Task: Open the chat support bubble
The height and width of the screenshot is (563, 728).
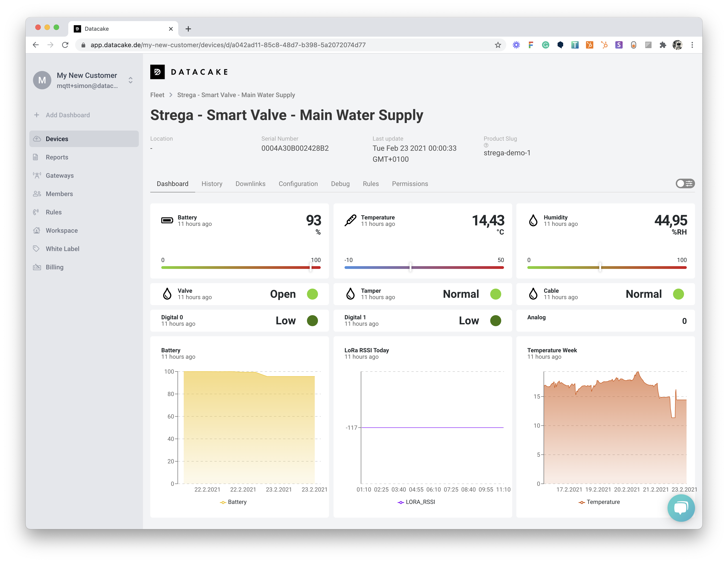Action: 681,508
